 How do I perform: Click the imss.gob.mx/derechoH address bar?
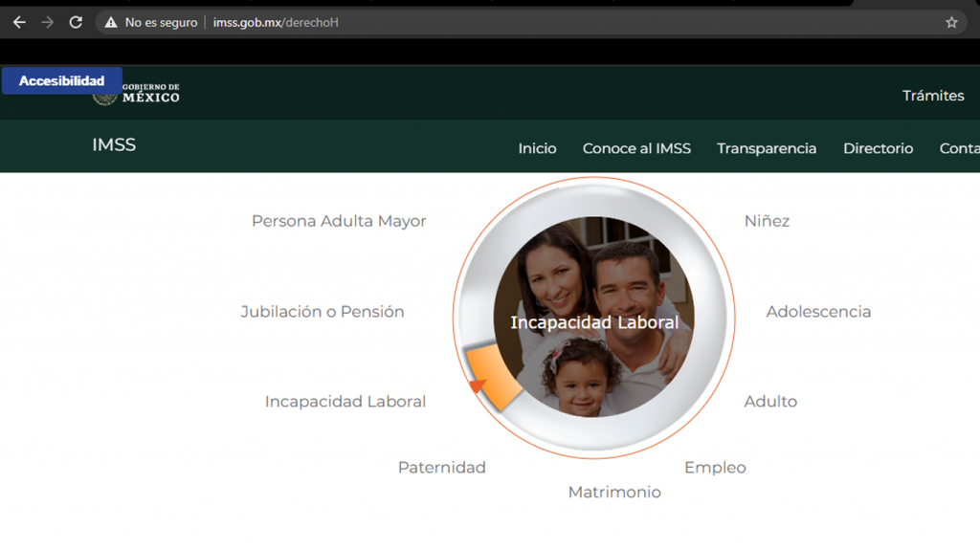click(x=531, y=23)
